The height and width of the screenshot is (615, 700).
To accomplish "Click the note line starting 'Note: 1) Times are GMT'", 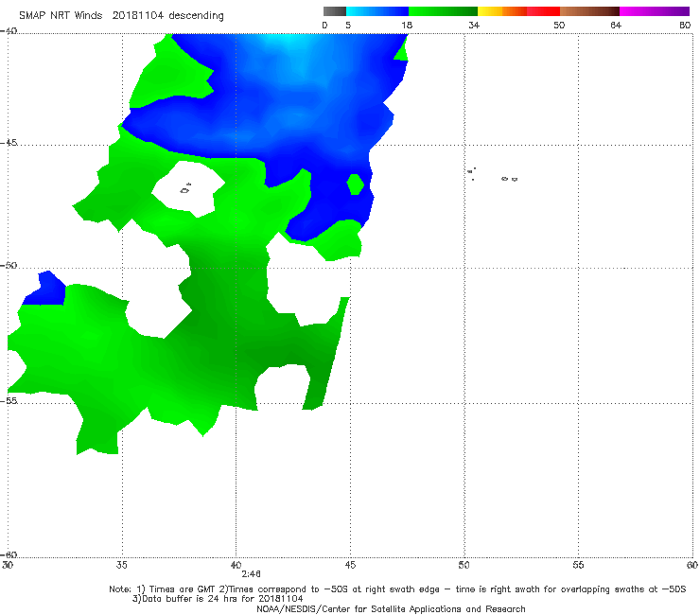I will (397, 589).
